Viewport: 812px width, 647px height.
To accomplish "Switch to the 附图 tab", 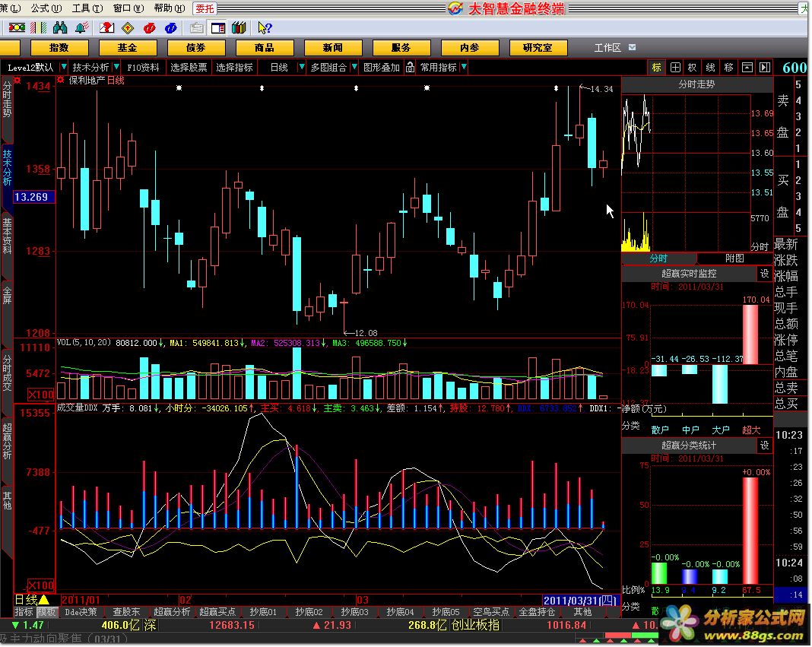I will click(734, 258).
